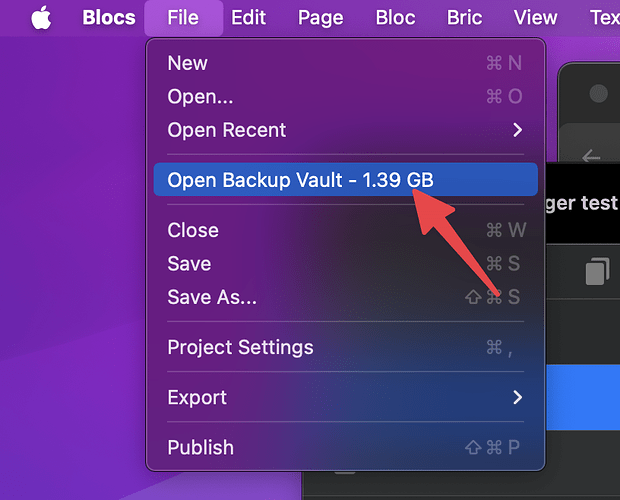Screen dimensions: 620x500
Task: Open the Edit menu
Action: point(248,17)
